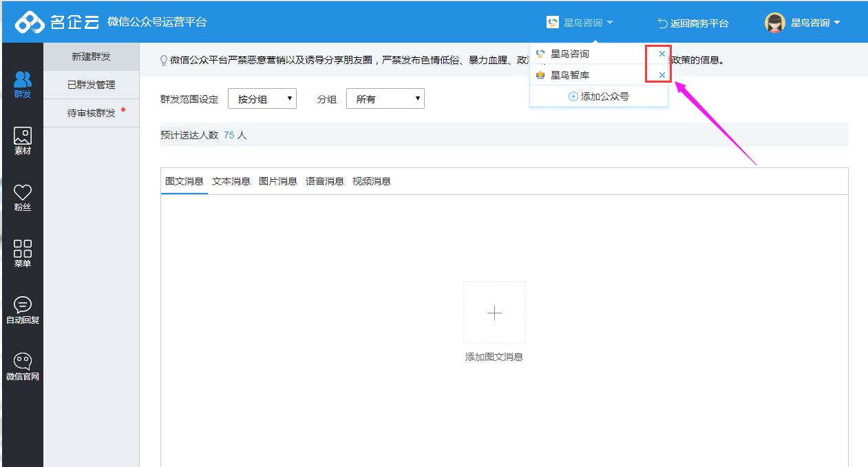Viewport: 868px width, 467px height.
Task: Open the 素材 materials sidebar icon
Action: (22, 141)
